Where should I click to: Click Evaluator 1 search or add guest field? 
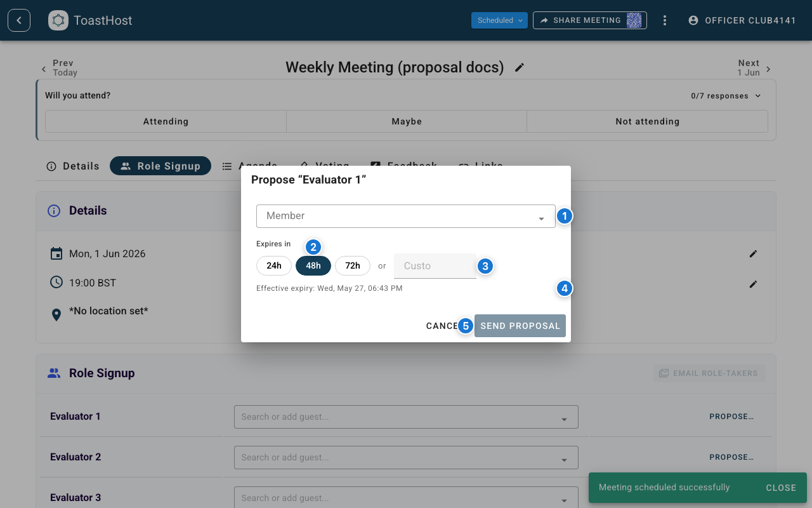coord(406,417)
